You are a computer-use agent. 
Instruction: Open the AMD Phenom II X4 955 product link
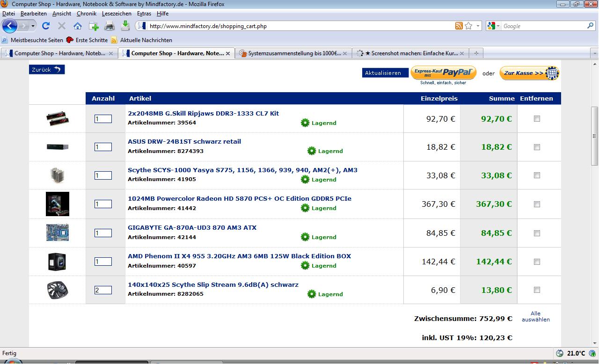(x=239, y=256)
